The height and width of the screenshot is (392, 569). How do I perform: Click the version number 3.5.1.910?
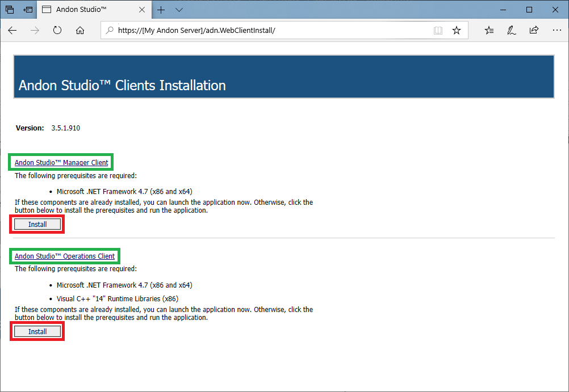[66, 128]
